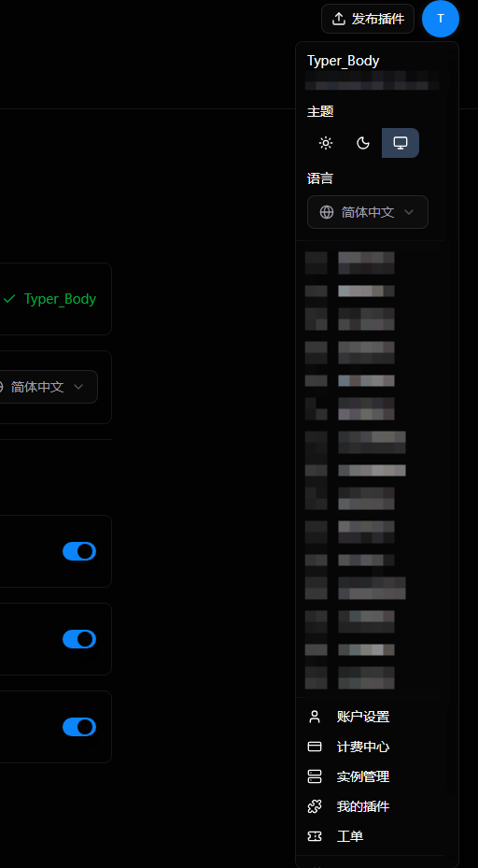Image resolution: width=478 pixels, height=868 pixels.
Task: Click the server icon beside 实例管理
Action: [315, 776]
